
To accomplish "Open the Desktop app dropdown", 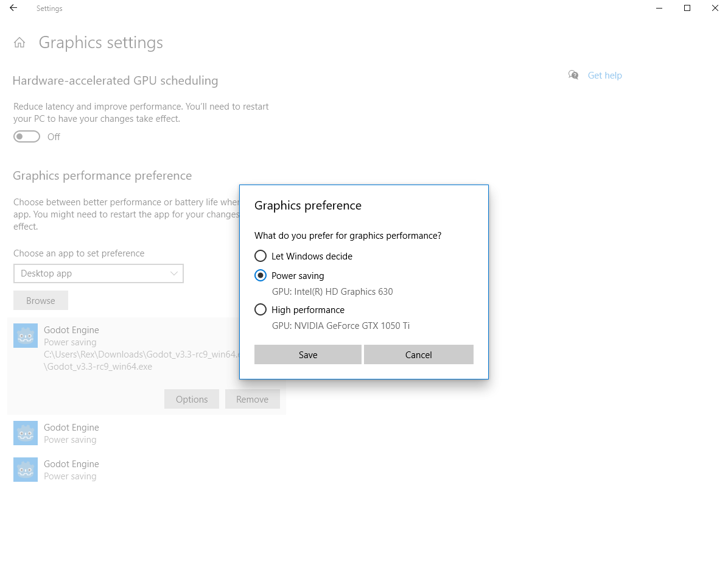I will pos(99,273).
